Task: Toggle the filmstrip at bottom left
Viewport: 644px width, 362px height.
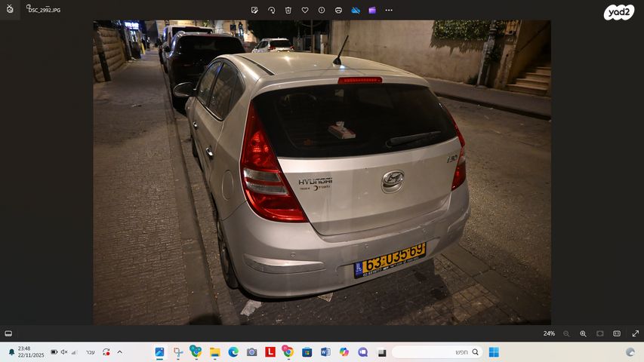Action: 8,333
